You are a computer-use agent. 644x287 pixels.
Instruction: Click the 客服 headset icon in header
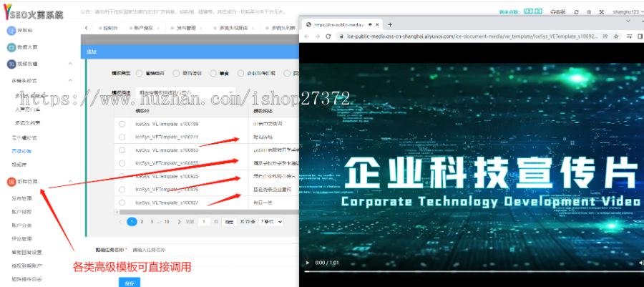(554, 12)
